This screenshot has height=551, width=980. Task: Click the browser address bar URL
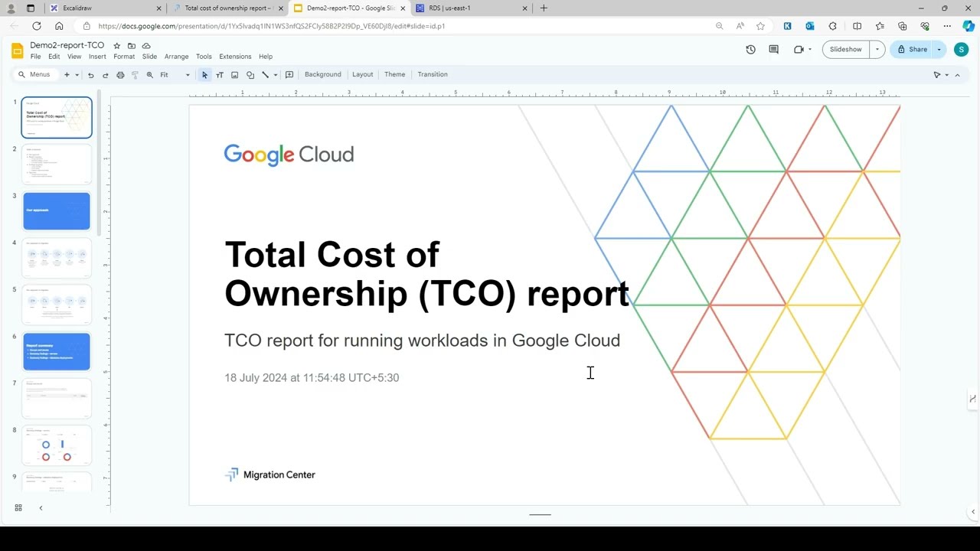[271, 26]
